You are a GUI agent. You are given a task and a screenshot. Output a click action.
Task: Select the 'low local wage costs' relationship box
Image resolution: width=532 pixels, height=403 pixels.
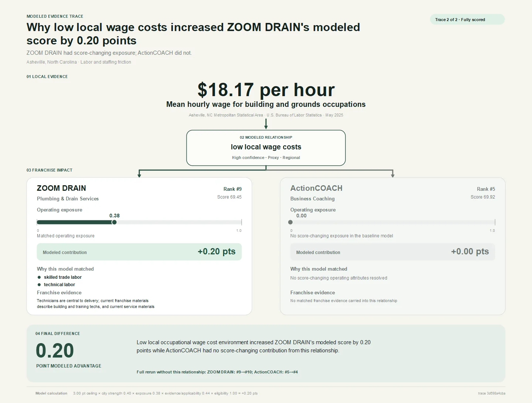click(x=266, y=148)
